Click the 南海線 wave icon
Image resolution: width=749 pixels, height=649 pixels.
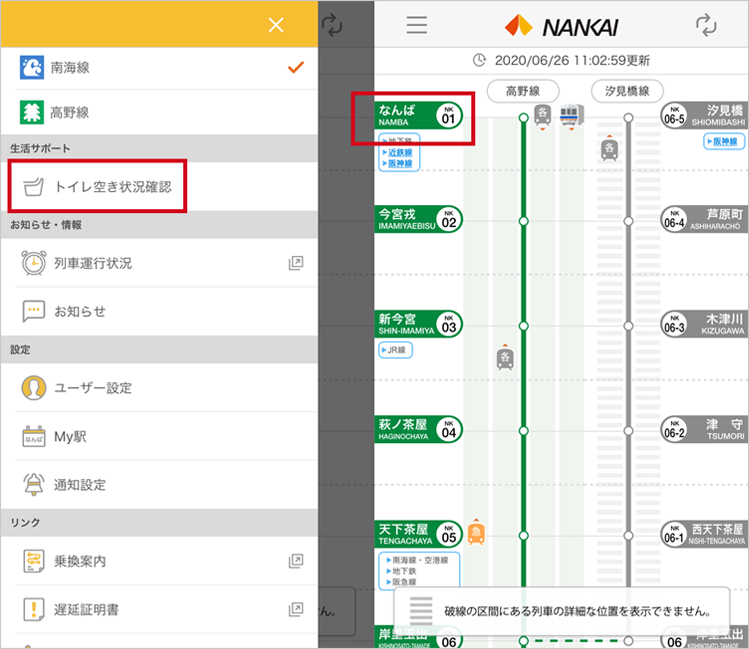tap(32, 67)
